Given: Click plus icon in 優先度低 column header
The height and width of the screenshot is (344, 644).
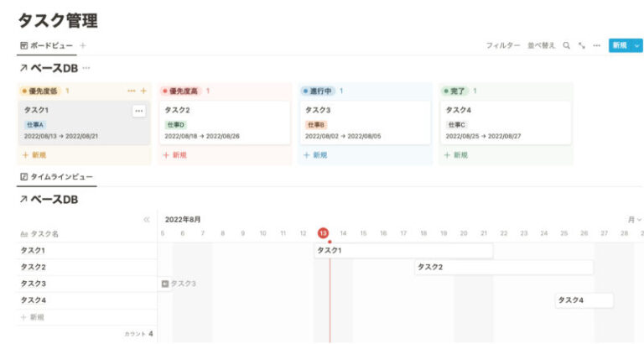Looking at the screenshot, I should (143, 91).
